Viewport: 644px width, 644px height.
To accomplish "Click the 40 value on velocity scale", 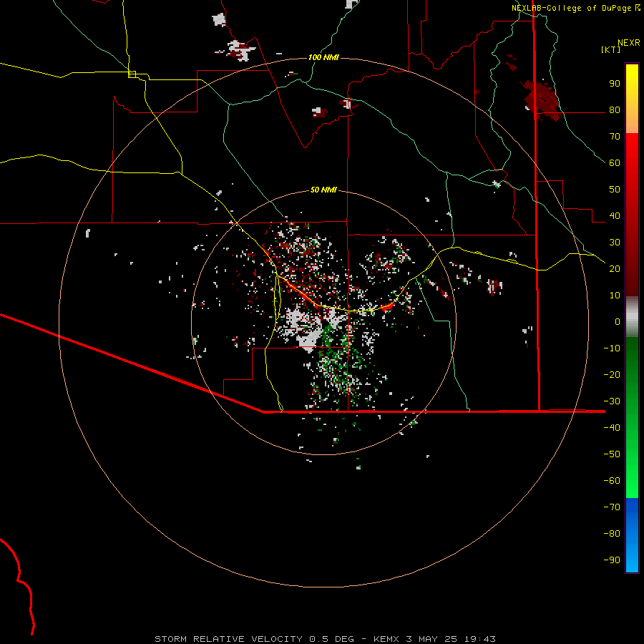I will pyautogui.click(x=615, y=215).
